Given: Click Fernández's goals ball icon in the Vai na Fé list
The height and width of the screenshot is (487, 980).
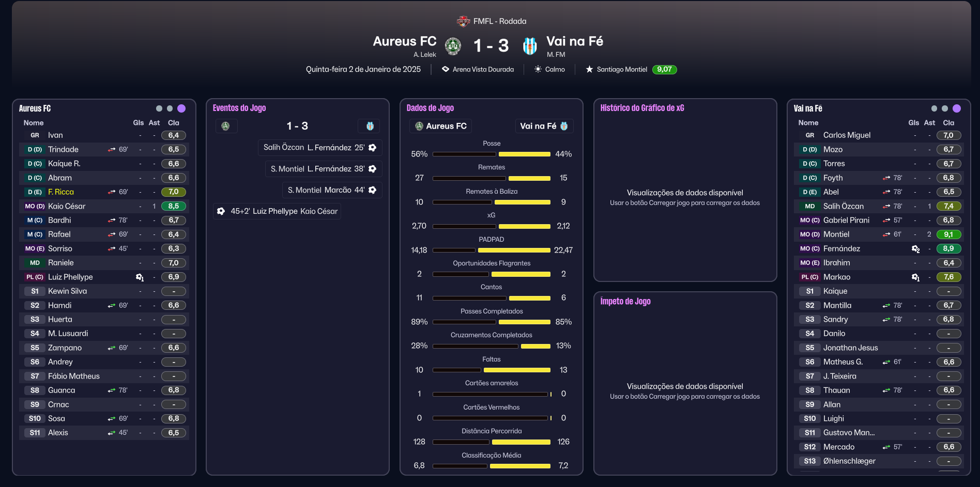Looking at the screenshot, I should (915, 249).
